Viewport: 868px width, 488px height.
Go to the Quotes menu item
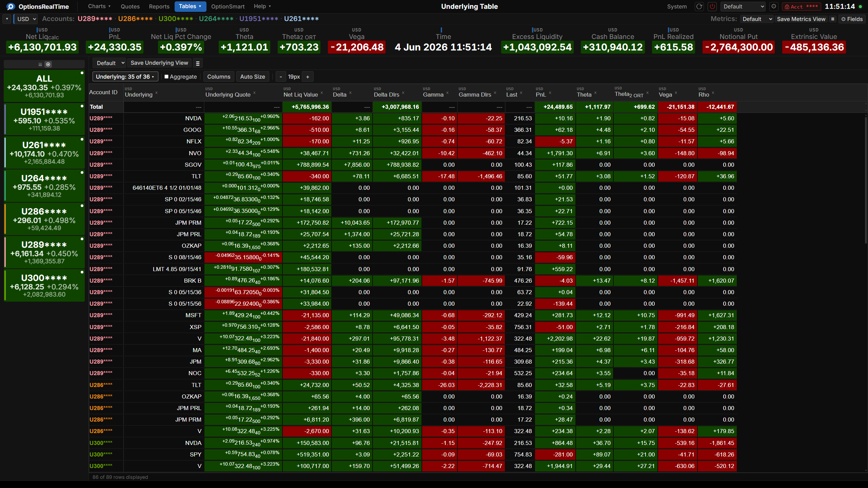point(130,6)
